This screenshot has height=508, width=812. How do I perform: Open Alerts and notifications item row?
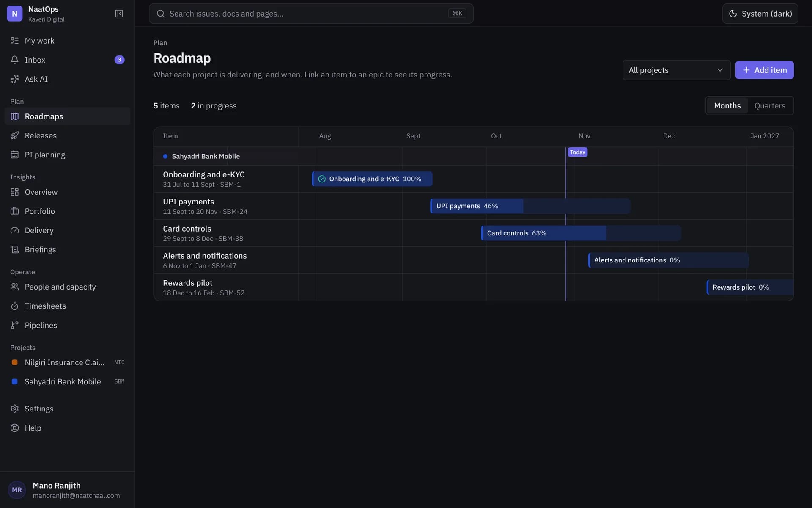[226, 260]
